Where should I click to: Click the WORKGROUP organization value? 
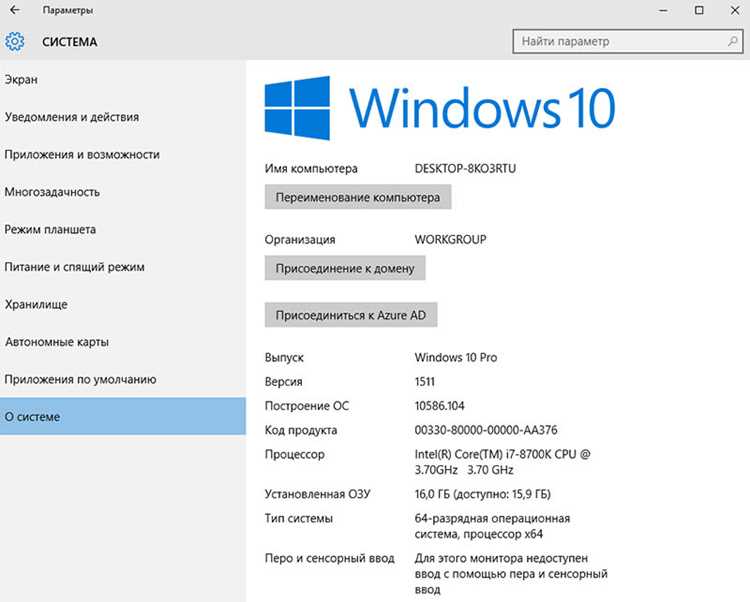(x=451, y=239)
